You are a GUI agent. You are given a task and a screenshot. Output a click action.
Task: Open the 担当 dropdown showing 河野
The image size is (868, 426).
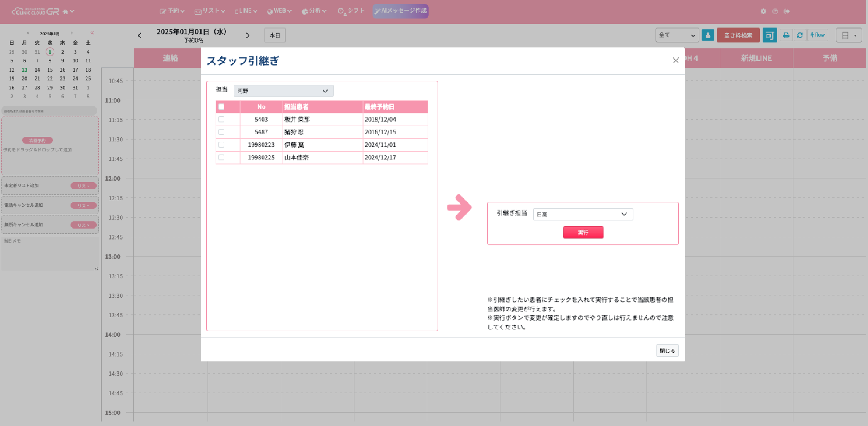[x=283, y=91]
